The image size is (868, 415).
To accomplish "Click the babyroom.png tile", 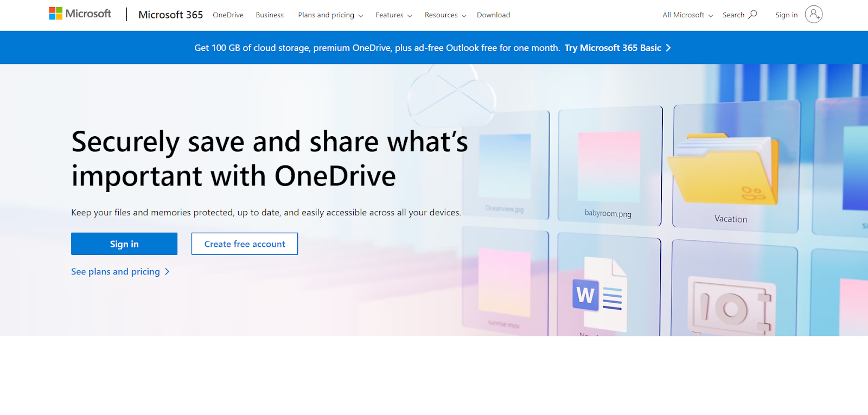I will pos(610,165).
